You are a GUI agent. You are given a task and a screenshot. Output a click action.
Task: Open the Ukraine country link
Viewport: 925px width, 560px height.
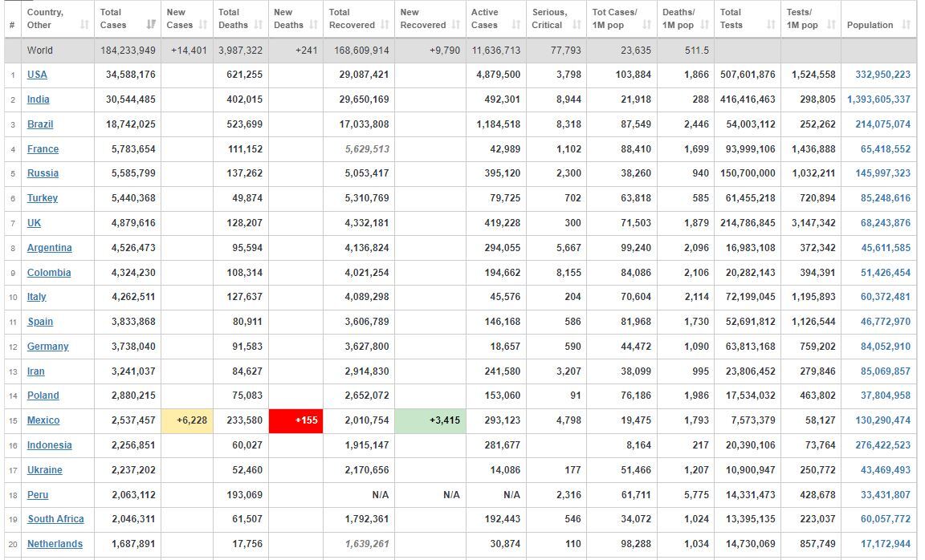coord(45,470)
